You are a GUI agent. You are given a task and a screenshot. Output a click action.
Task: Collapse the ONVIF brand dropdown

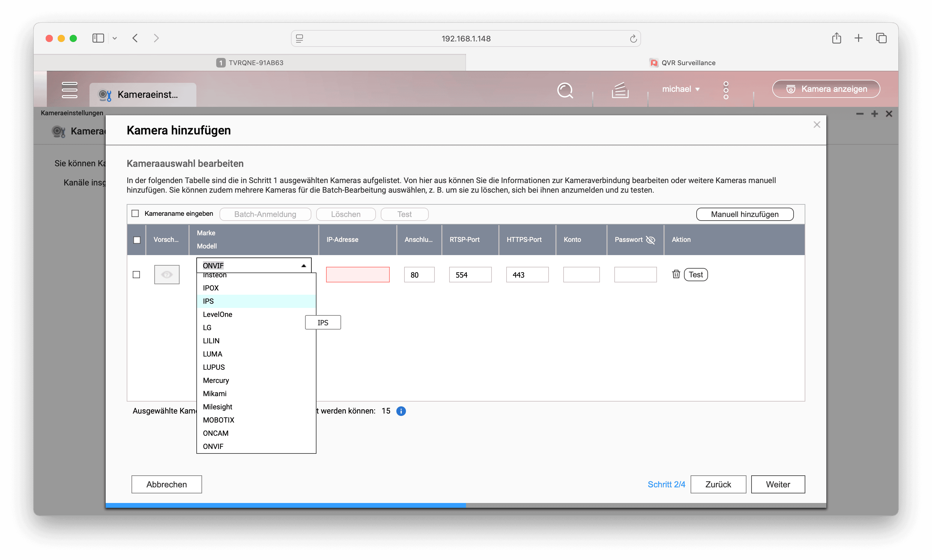click(303, 266)
